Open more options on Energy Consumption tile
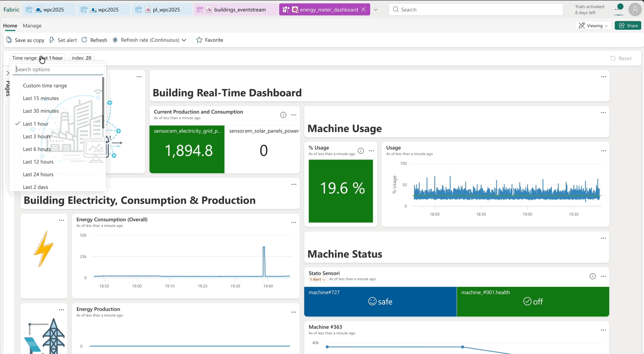Image resolution: width=644 pixels, height=354 pixels. coord(294,223)
